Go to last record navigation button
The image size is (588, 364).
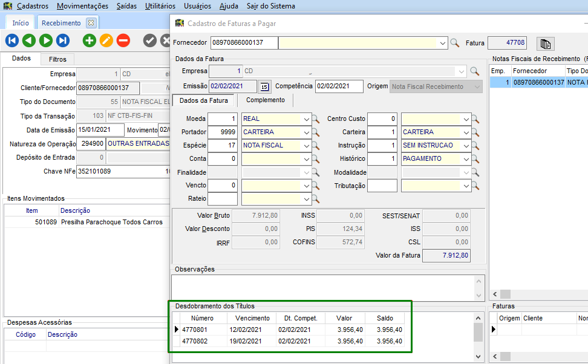63,41
